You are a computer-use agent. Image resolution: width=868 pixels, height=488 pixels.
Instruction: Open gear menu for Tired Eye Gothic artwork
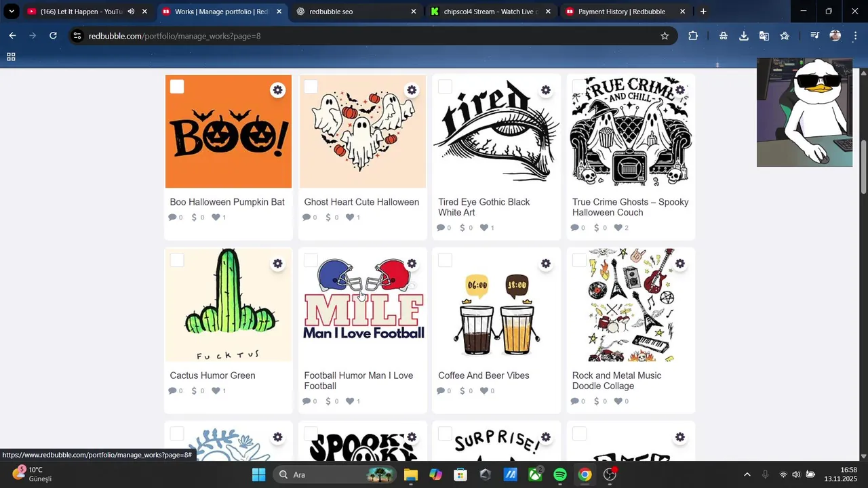coord(546,90)
